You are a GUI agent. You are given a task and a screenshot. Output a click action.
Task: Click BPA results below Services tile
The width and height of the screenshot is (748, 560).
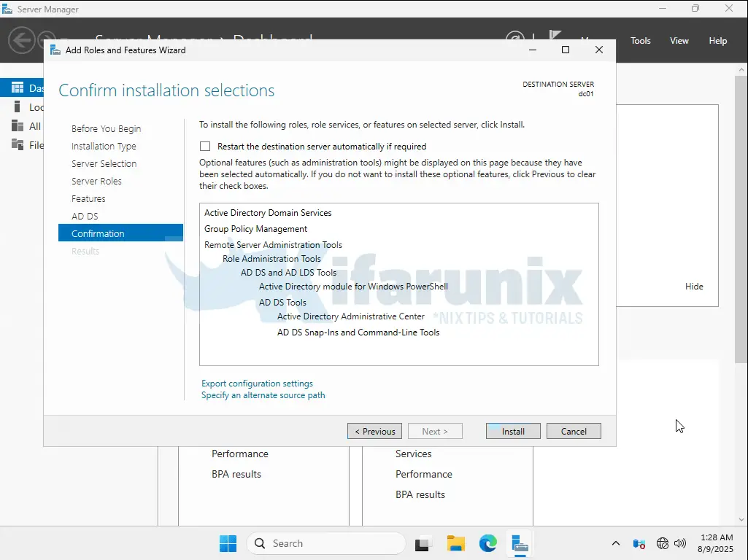tap(420, 494)
